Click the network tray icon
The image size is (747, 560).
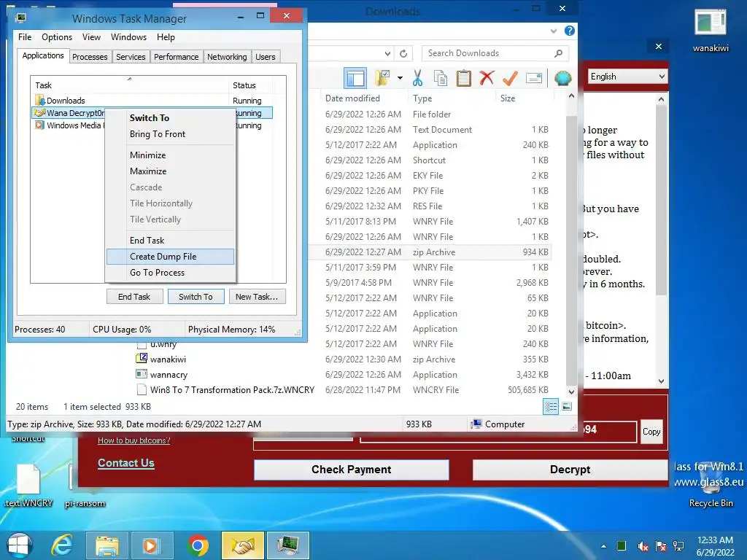(x=678, y=546)
